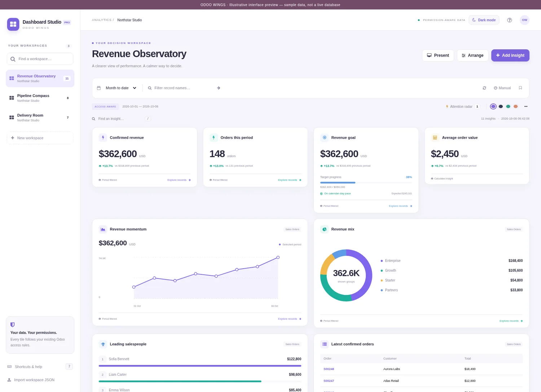The width and height of the screenshot is (541, 392).
Task: Click the Arrange button
Action: pos(472,55)
